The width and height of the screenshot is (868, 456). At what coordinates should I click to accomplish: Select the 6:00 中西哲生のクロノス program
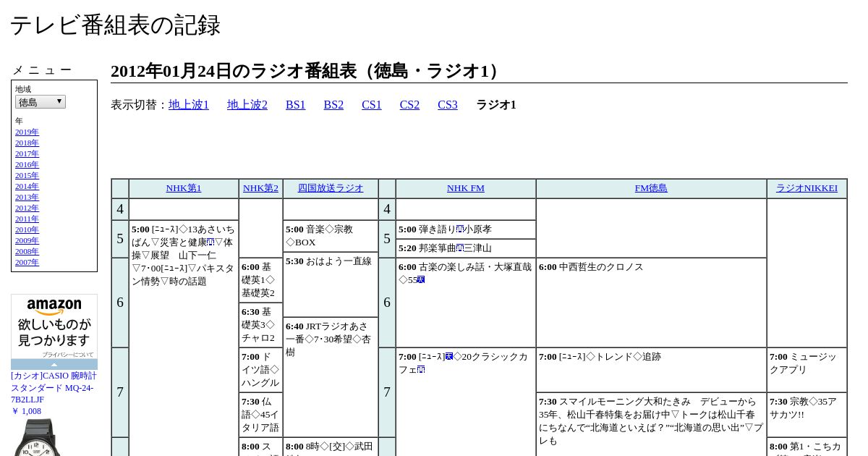(x=651, y=303)
